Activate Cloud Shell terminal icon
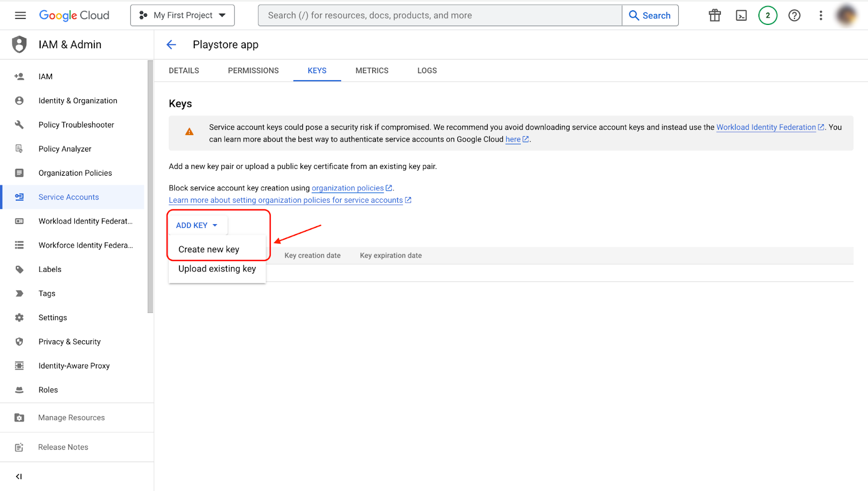Screen dimensions: 868x491 [x=741, y=15]
